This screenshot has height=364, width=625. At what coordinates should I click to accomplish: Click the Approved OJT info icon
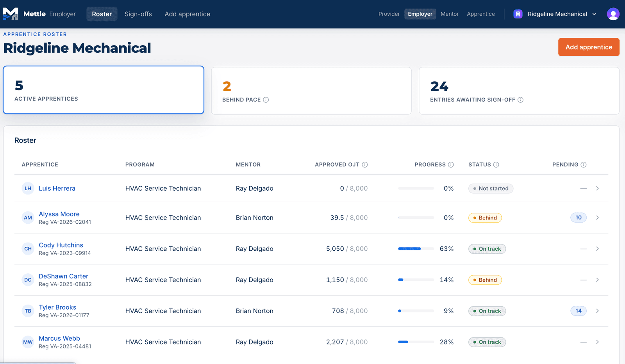365,165
